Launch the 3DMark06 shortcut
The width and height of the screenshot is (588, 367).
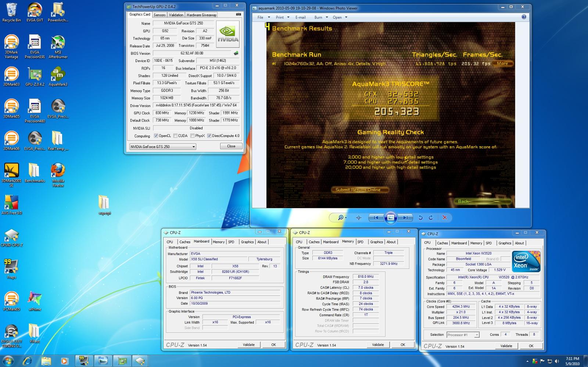11,141
